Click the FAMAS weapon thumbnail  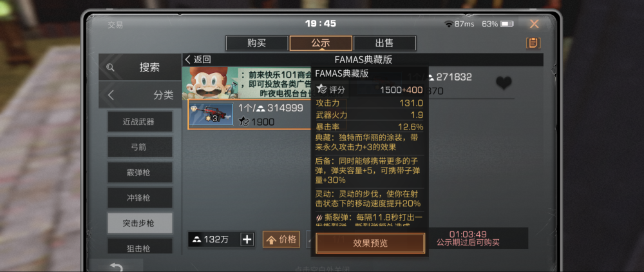[x=211, y=114]
